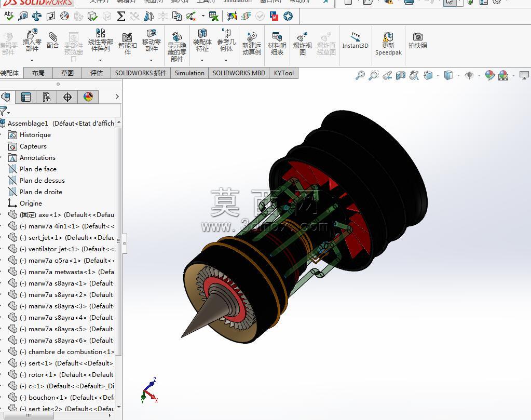This screenshot has width=531, height=420.
Task: Open View Settings monitor icon
Action: (524, 75)
